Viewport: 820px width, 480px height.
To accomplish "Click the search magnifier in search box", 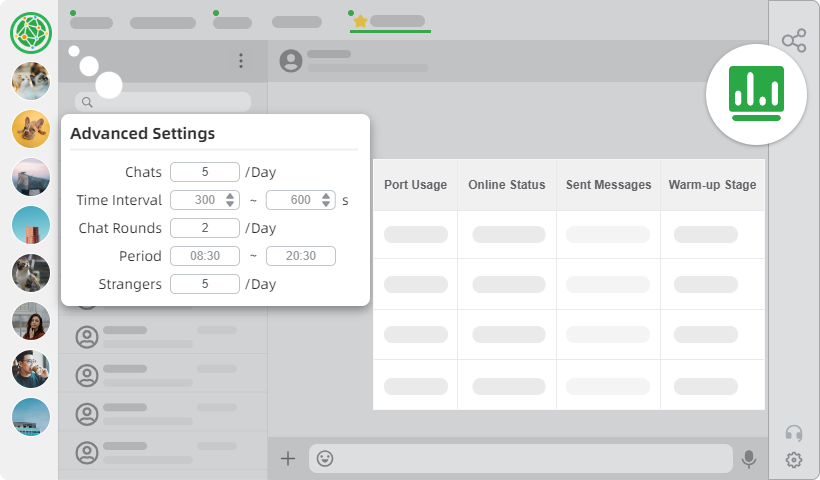I will pos(87,102).
